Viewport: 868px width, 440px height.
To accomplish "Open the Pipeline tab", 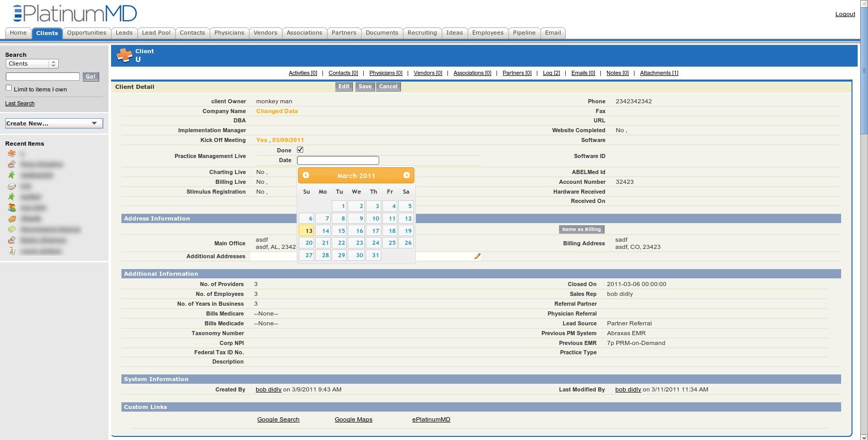I will click(524, 33).
